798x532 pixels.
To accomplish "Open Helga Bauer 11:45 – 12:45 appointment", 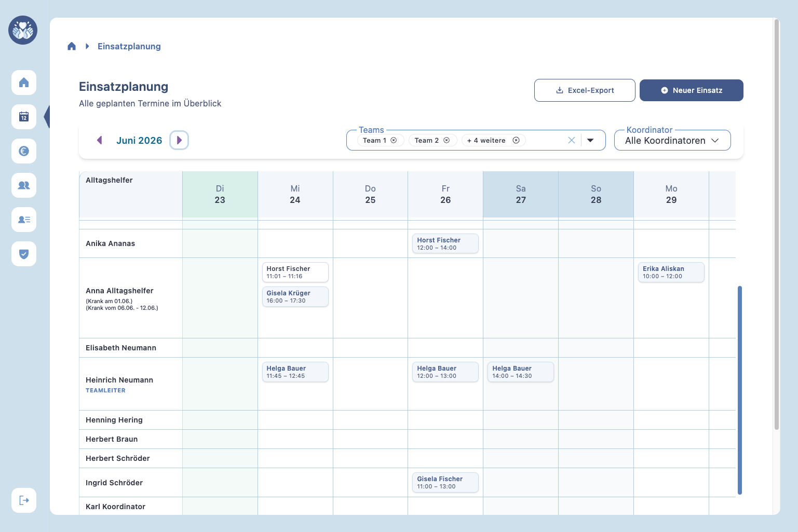I will 295,372.
